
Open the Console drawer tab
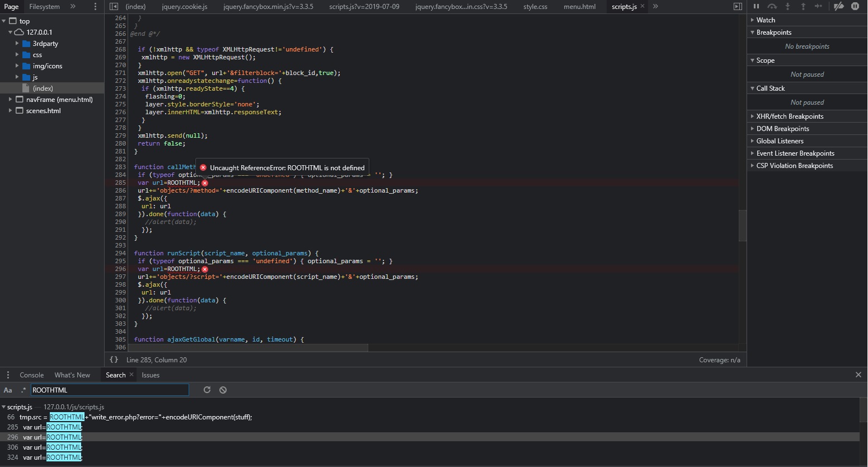pyautogui.click(x=31, y=375)
